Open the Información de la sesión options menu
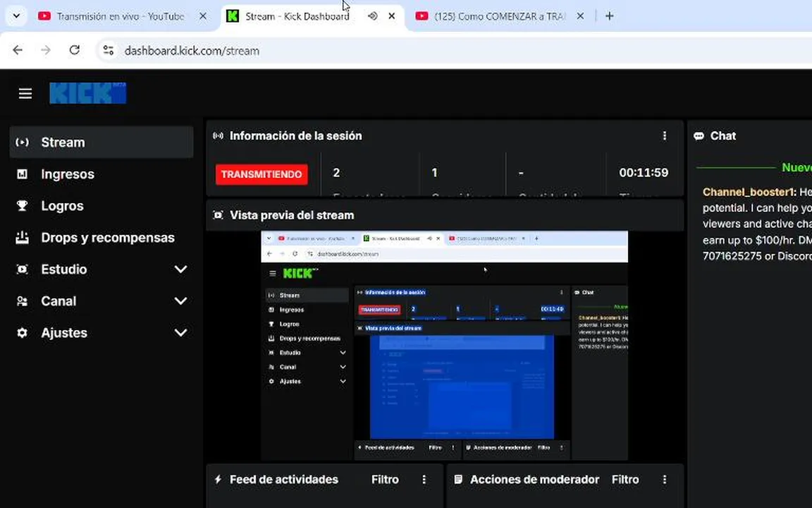 (x=665, y=135)
